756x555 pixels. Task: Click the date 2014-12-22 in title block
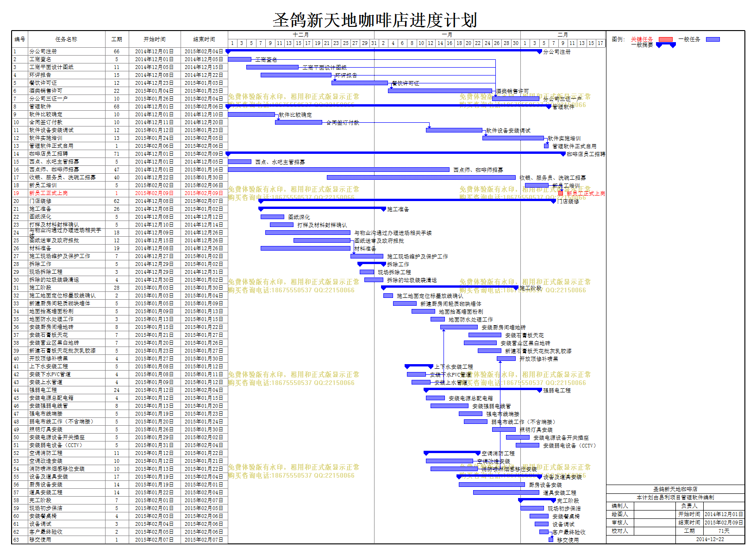[710, 539]
